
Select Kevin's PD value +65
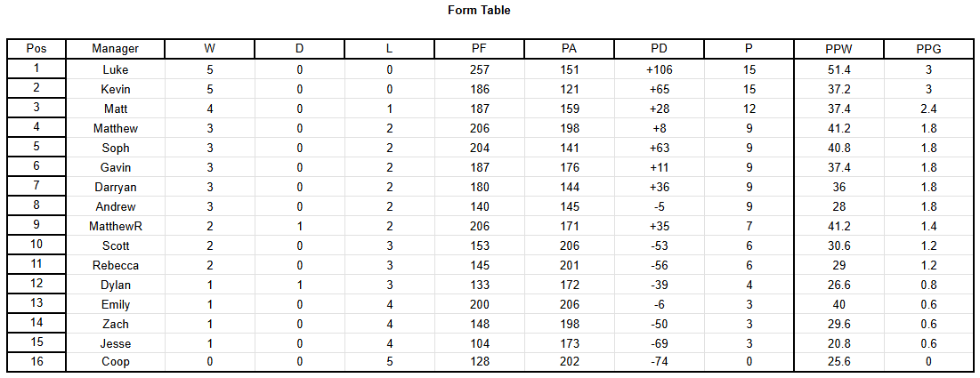pos(659,89)
